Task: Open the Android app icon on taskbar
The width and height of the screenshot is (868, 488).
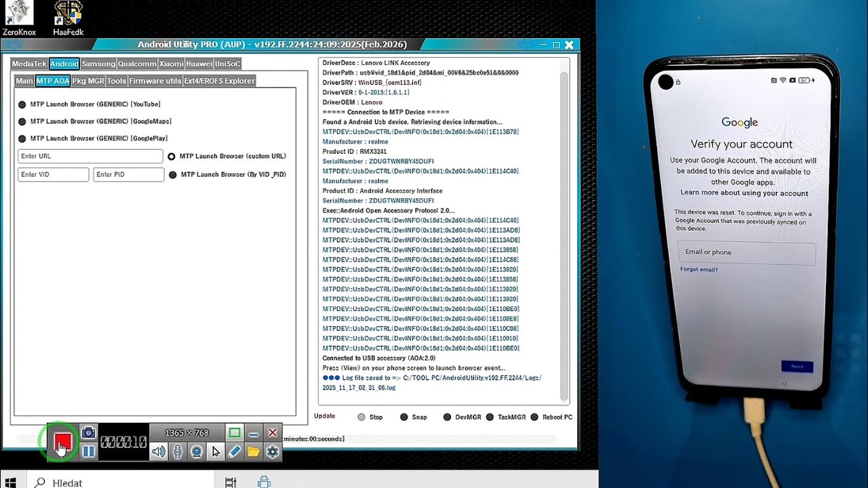Action: 264,482
